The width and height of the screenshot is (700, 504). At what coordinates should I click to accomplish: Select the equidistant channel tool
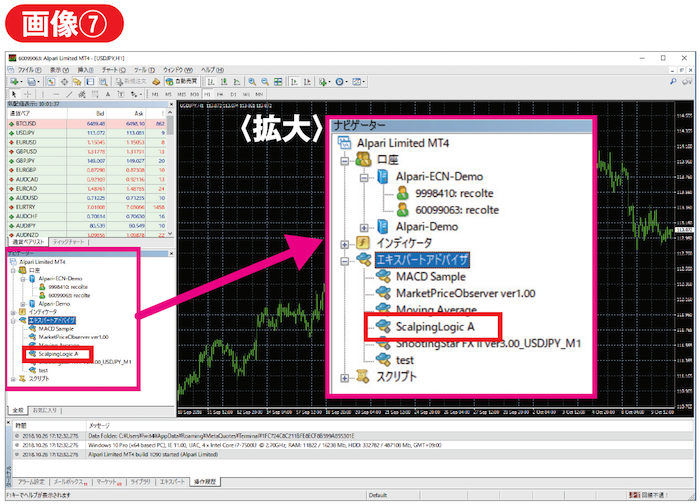tap(82, 94)
